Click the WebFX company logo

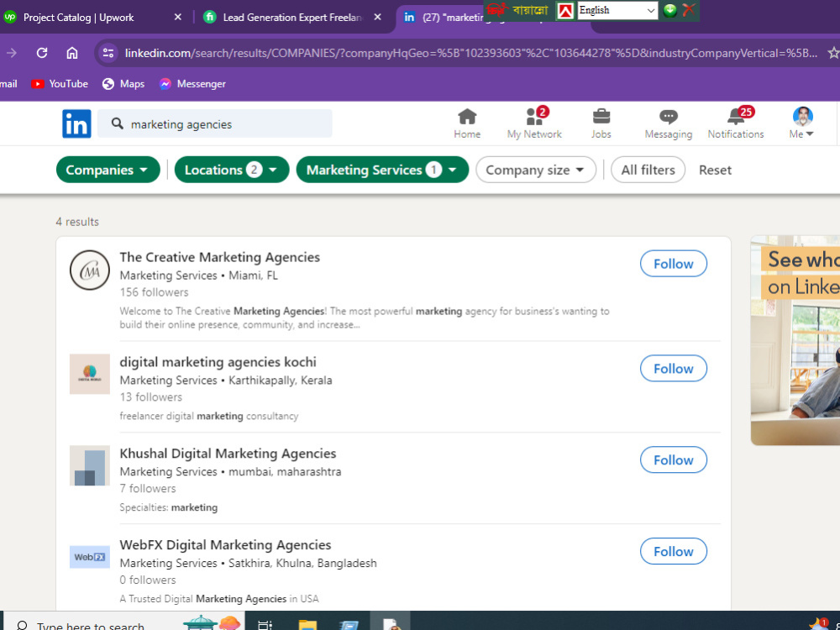(90, 557)
